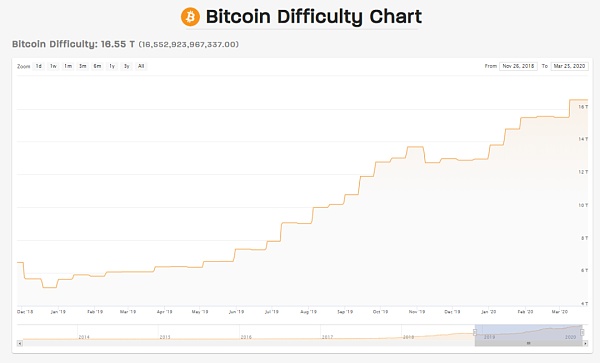
Task: Click the Bitcoin Difficulty Chart title
Action: (314, 17)
